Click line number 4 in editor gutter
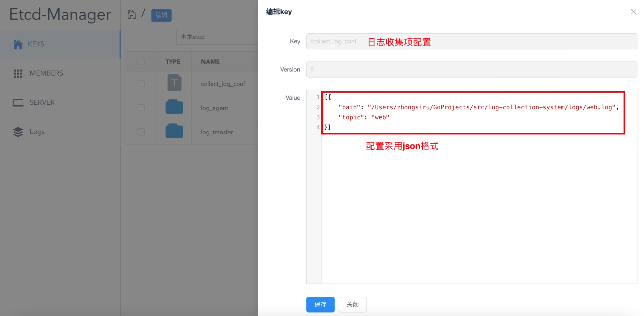Viewport: 644px width, 316px height. point(318,127)
